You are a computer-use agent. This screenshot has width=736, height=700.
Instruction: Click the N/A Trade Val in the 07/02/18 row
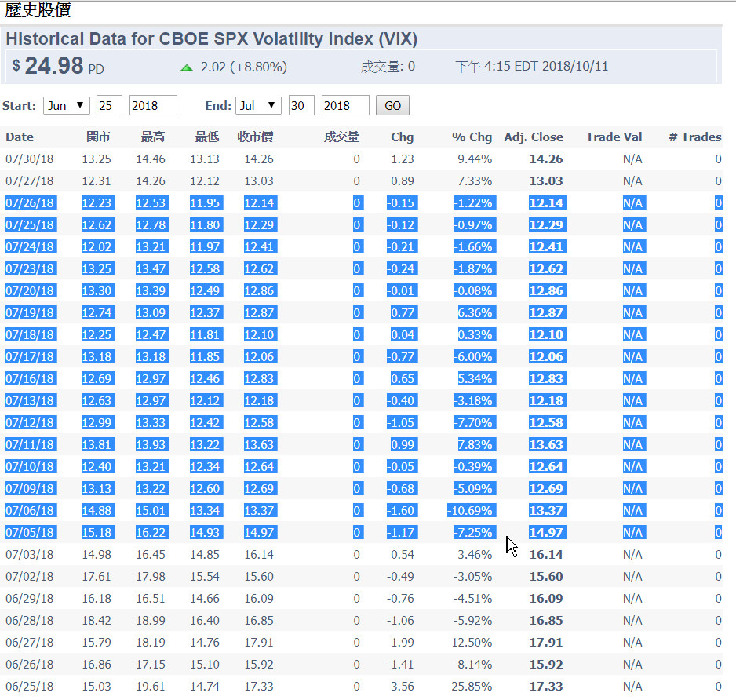[x=632, y=577]
